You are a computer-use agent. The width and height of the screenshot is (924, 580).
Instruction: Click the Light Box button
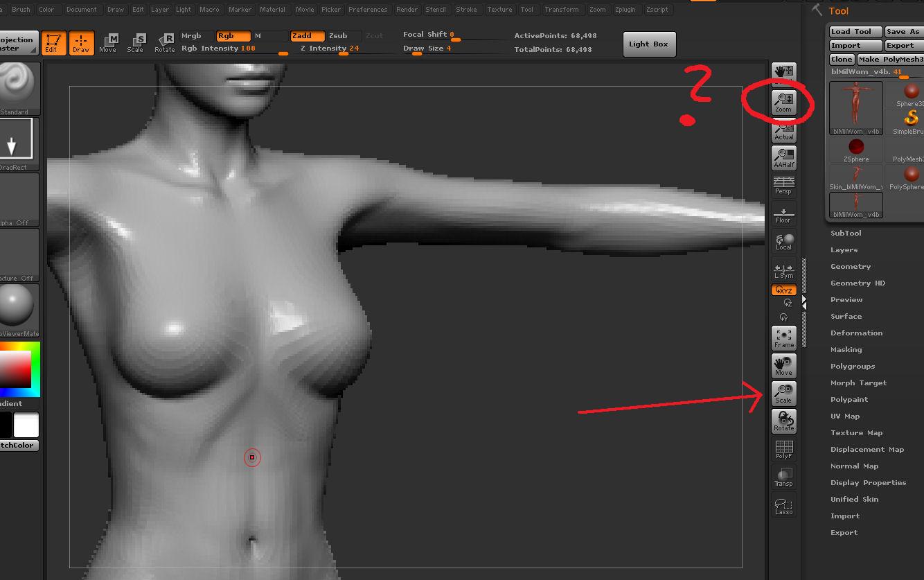coord(648,44)
